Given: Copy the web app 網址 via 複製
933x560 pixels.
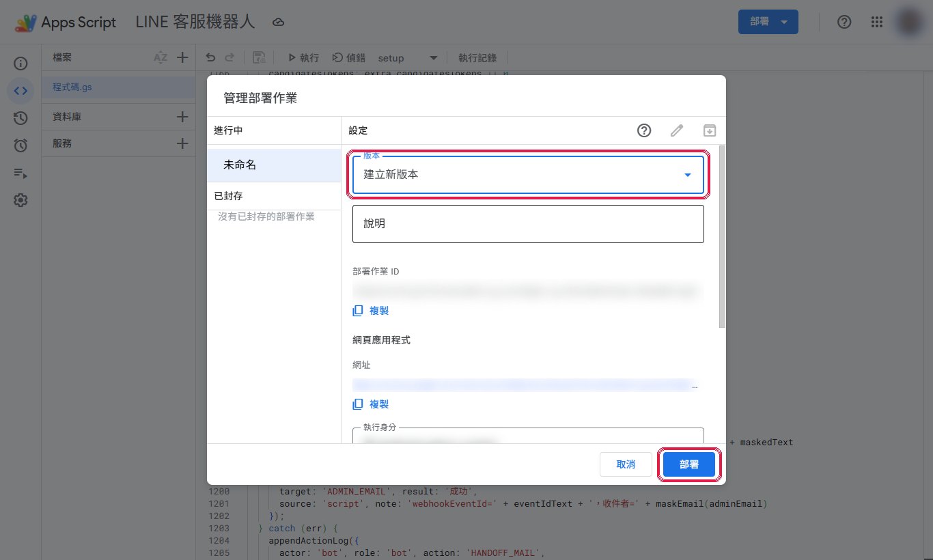Looking at the screenshot, I should (371, 404).
